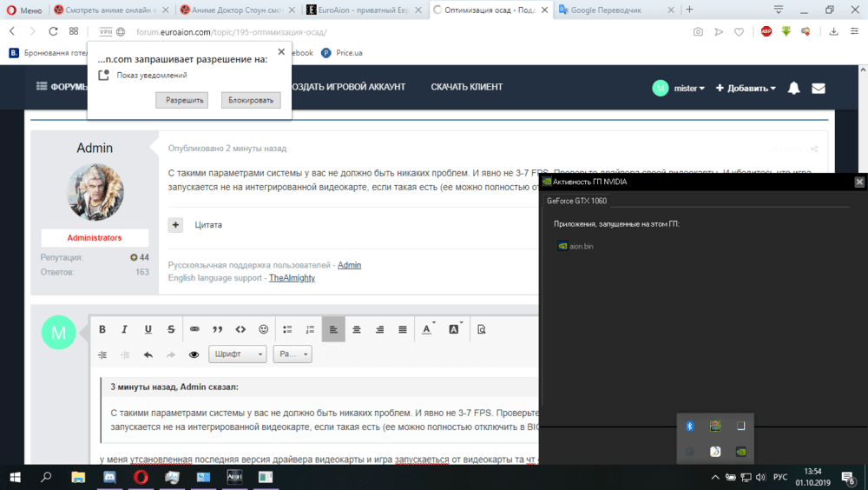
Task: Insert an emoji with the smiley icon
Action: point(264,329)
